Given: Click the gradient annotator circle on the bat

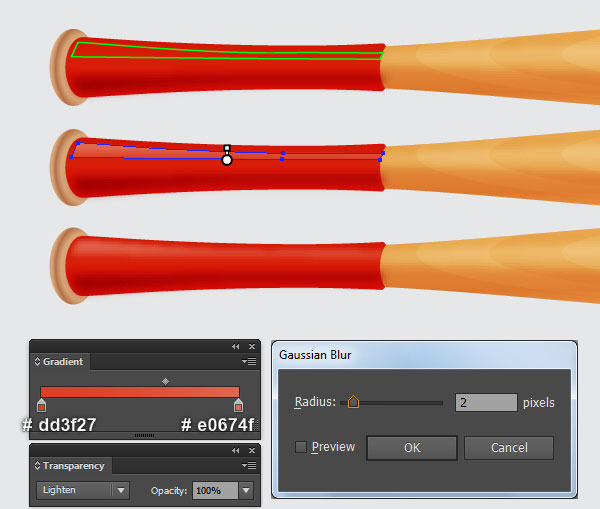Looking at the screenshot, I should (227, 160).
